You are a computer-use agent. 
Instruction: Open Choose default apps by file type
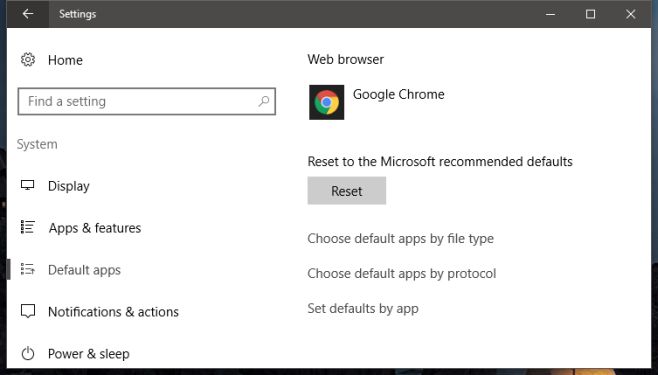pyautogui.click(x=400, y=239)
